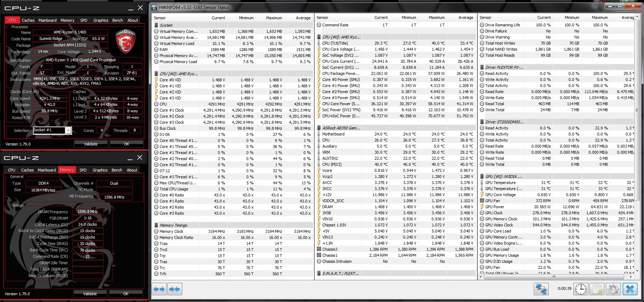Image resolution: width=644 pixels, height=302 pixels.
Task: Select Graphics tab in top CPU-Z window
Action: pos(101,20)
